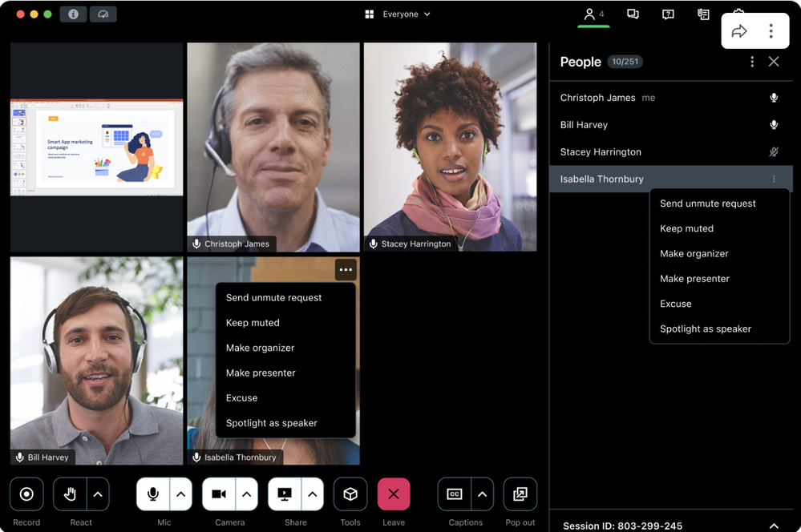
Task: Raise hand with the React button
Action: coord(70,494)
